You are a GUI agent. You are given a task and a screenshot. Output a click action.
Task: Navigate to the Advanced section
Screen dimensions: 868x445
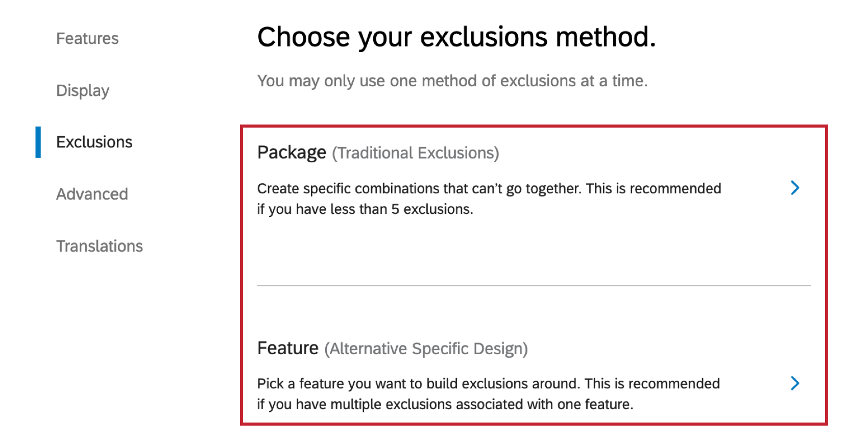click(92, 194)
